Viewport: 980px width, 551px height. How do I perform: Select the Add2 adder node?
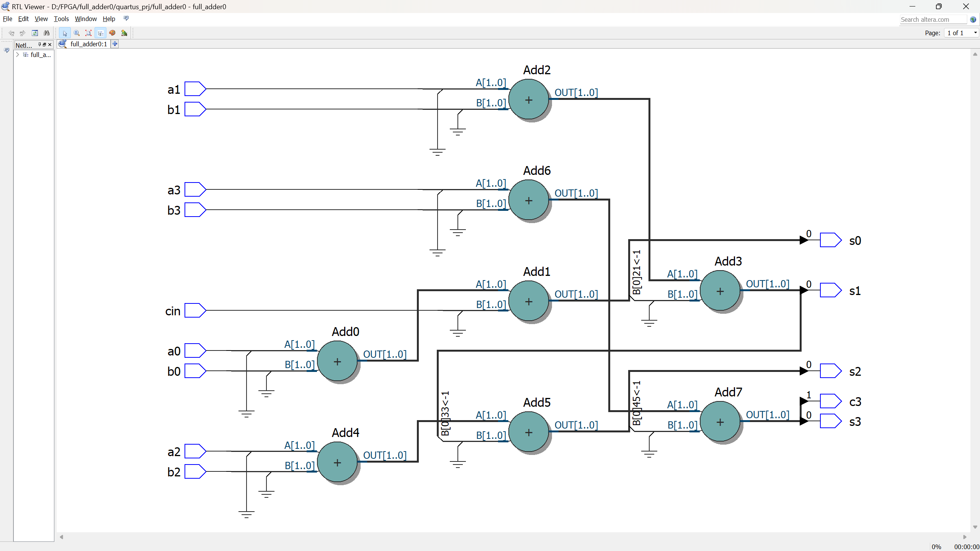click(x=529, y=99)
